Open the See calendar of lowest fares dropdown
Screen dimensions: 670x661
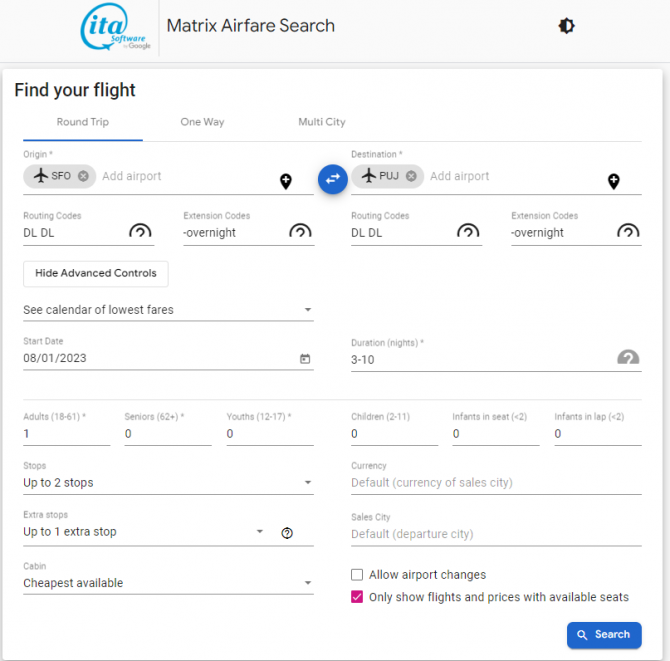pyautogui.click(x=168, y=310)
